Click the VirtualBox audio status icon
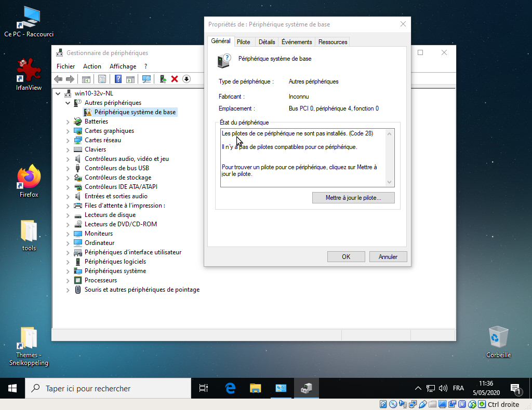 [x=403, y=404]
